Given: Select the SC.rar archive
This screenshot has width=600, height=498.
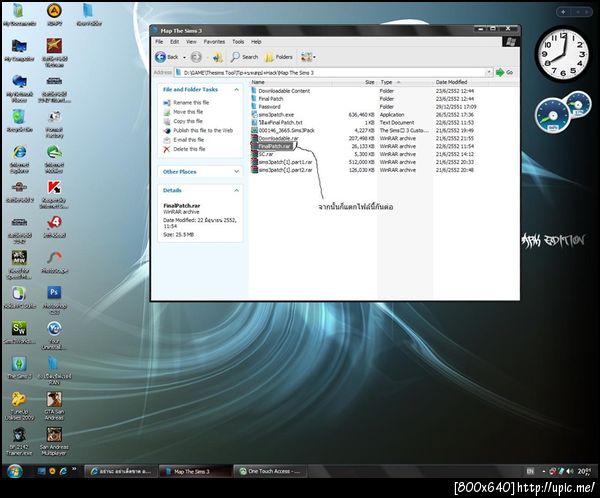Looking at the screenshot, I should click(262, 154).
